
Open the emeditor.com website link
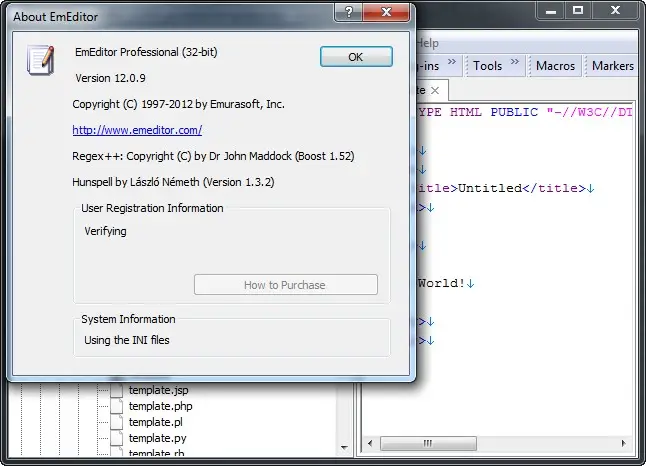(137, 130)
